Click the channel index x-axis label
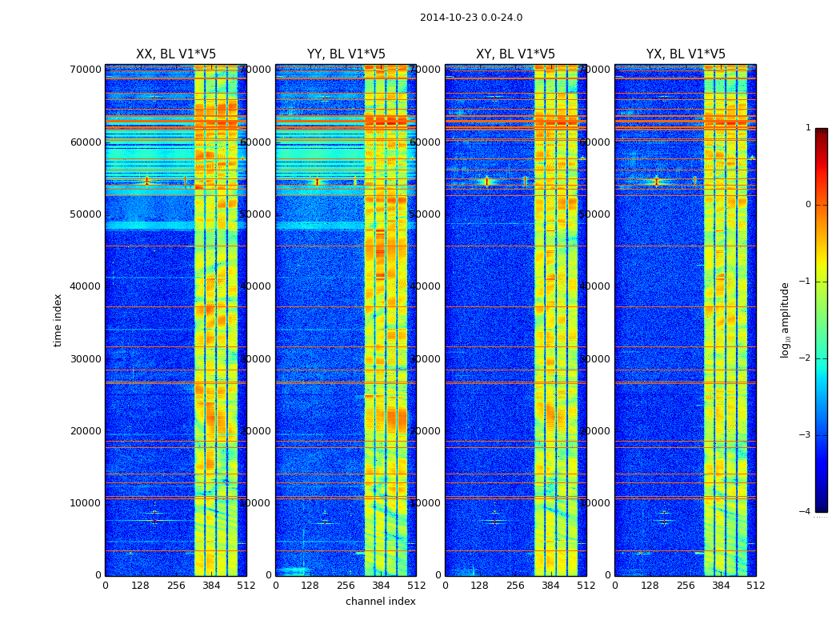The image size is (840, 640). pyautogui.click(x=380, y=602)
